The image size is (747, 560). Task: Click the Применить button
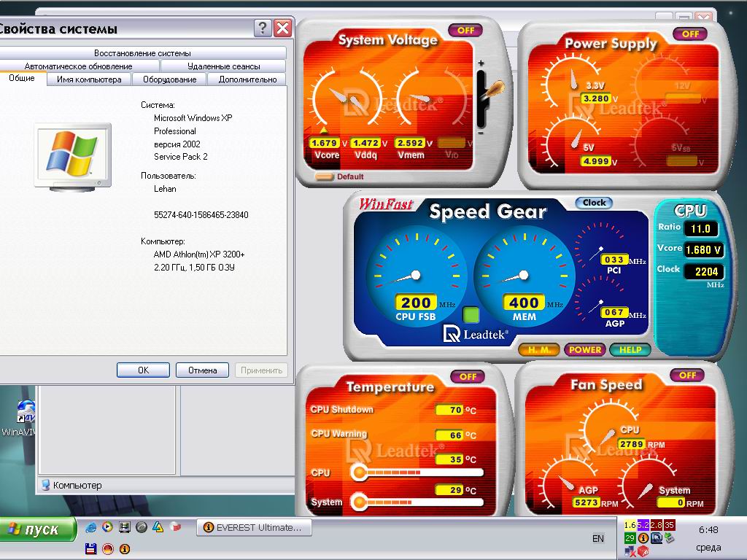[261, 370]
